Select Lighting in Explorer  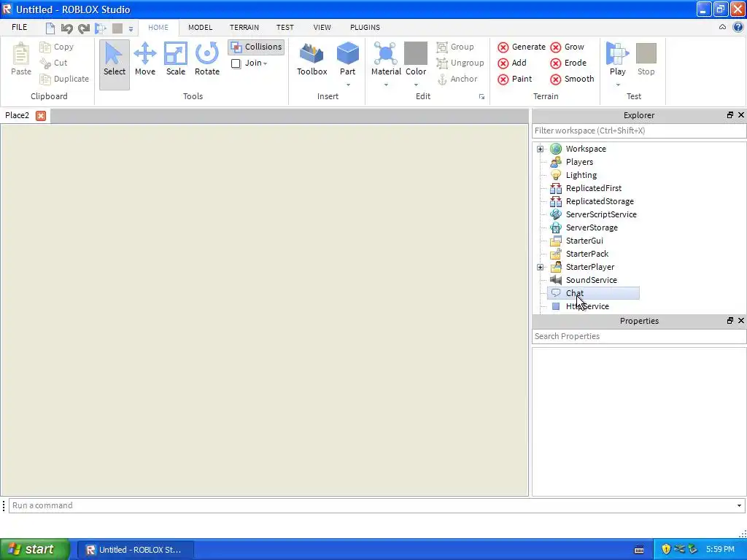coord(581,175)
